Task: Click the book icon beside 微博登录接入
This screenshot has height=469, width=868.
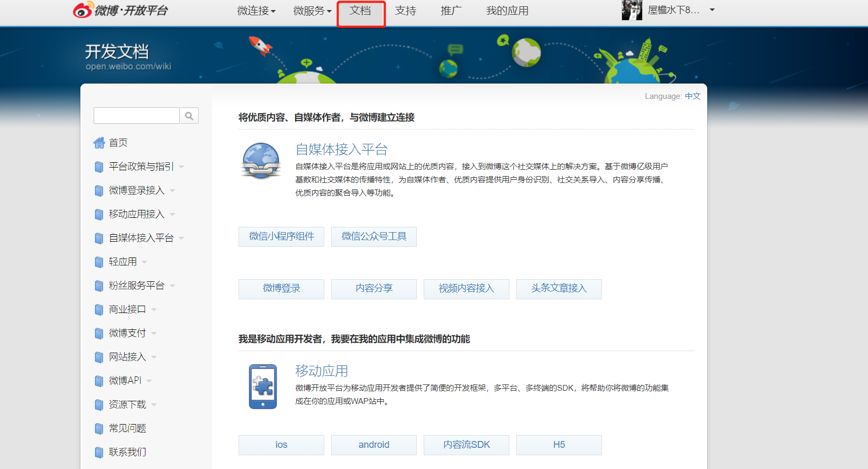Action: [x=99, y=191]
